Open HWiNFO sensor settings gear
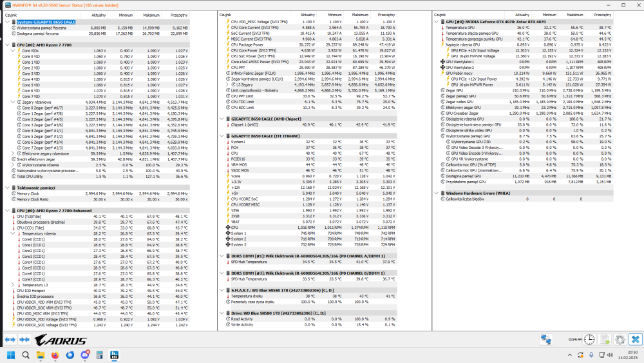Viewport: 644px width, 363px height. click(620, 339)
